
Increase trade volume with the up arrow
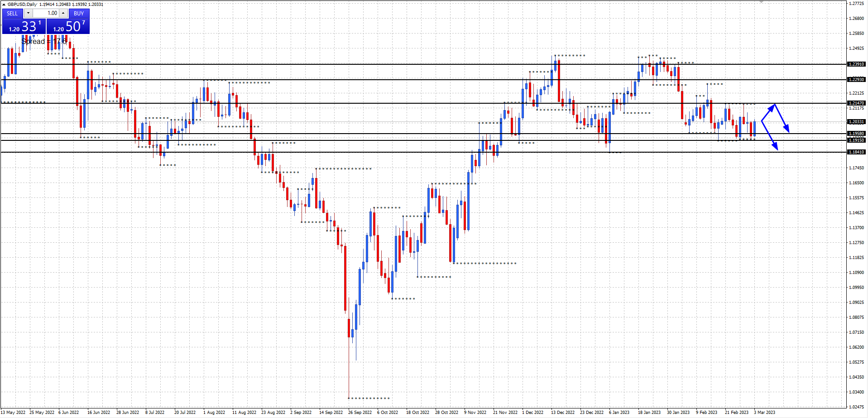point(63,13)
